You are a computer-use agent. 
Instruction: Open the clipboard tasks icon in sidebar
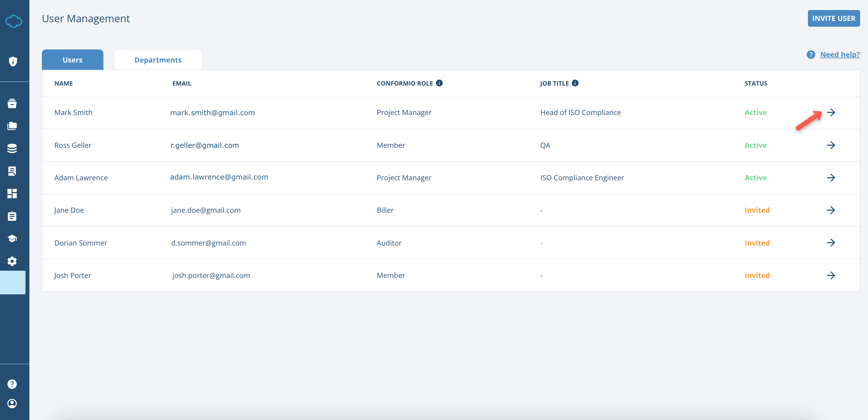(x=12, y=216)
